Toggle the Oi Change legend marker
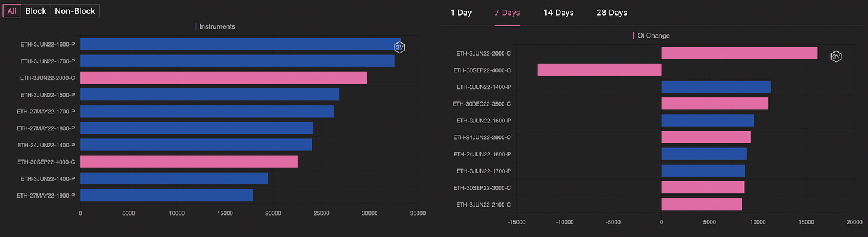This screenshot has height=237, width=868. coord(634,36)
